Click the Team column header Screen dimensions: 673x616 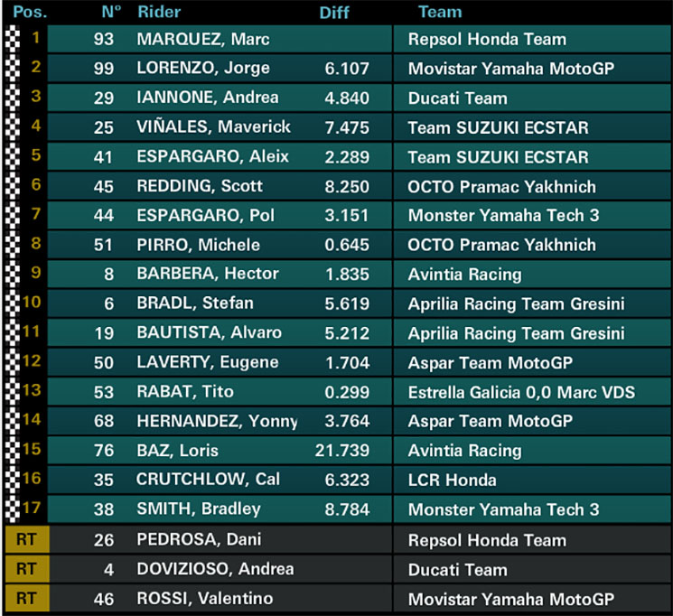pos(440,12)
